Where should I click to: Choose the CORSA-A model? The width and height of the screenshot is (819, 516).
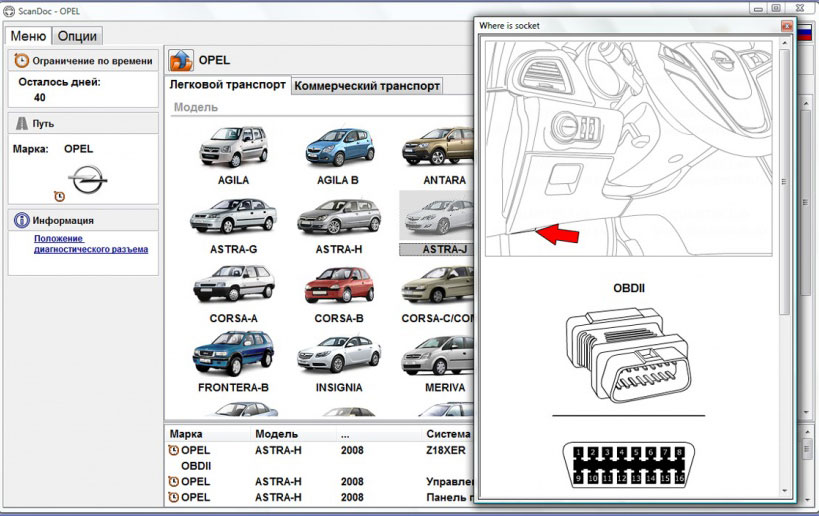233,294
